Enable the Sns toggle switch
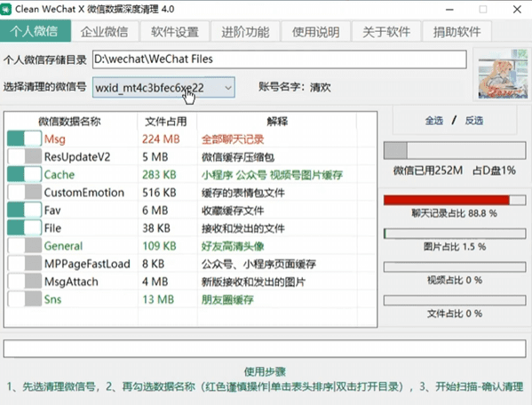Image resolution: width=532 pixels, height=405 pixels. click(x=25, y=299)
